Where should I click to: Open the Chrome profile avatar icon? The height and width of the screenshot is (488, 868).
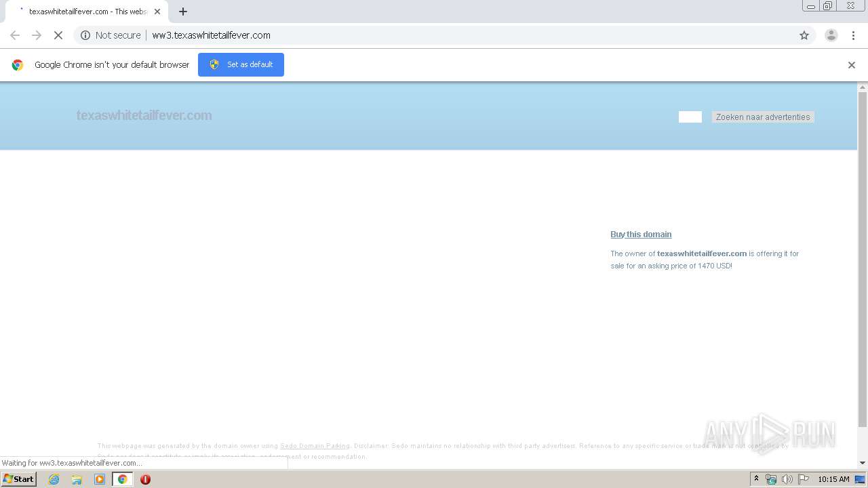[x=831, y=35]
